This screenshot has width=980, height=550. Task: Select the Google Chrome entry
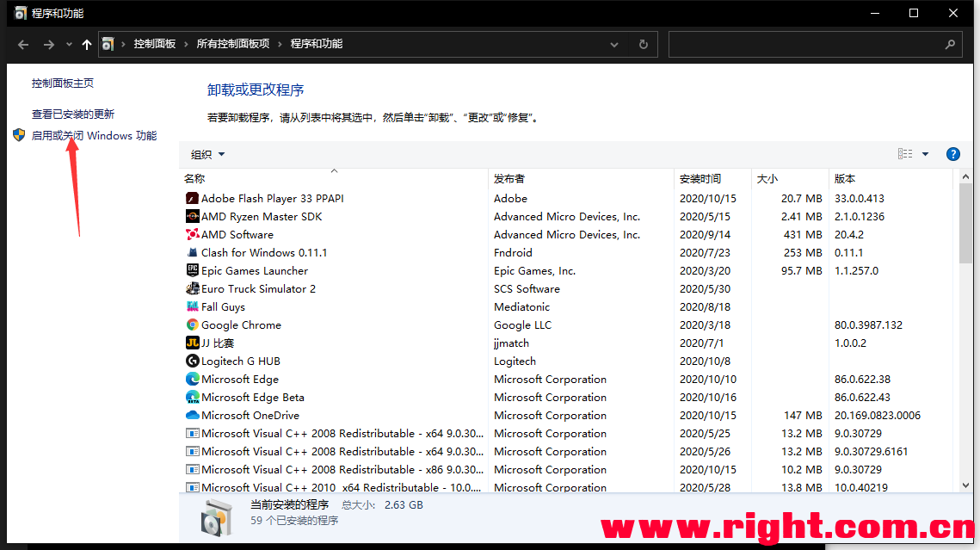(x=568, y=325)
